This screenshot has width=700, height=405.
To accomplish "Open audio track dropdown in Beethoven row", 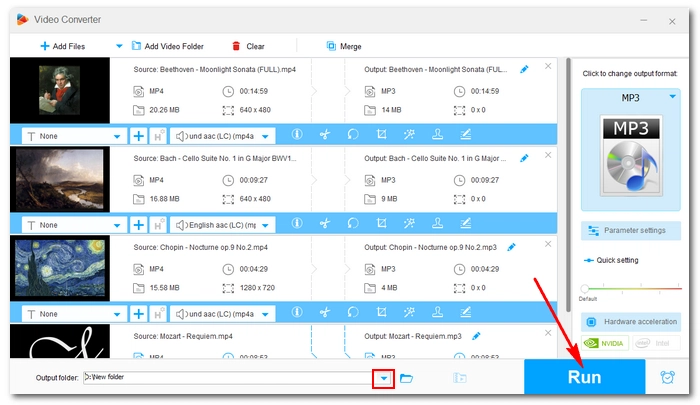I will 222,136.
